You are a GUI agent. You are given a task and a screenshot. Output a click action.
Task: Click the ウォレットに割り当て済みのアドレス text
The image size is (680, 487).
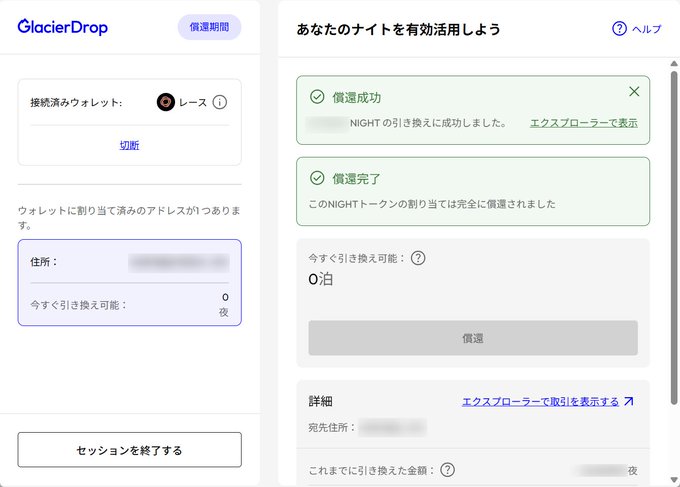[x=129, y=218]
